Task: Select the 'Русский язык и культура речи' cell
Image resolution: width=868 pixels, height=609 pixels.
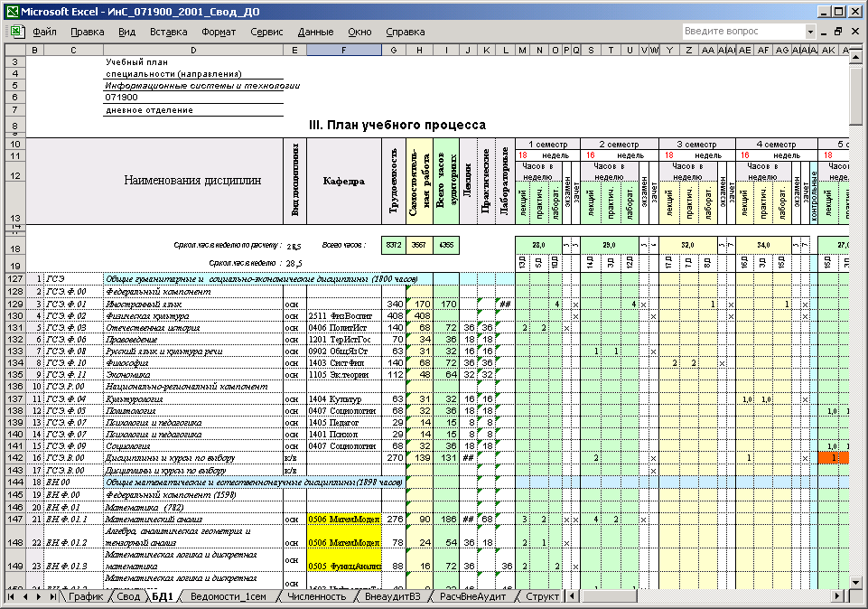Action: point(193,351)
